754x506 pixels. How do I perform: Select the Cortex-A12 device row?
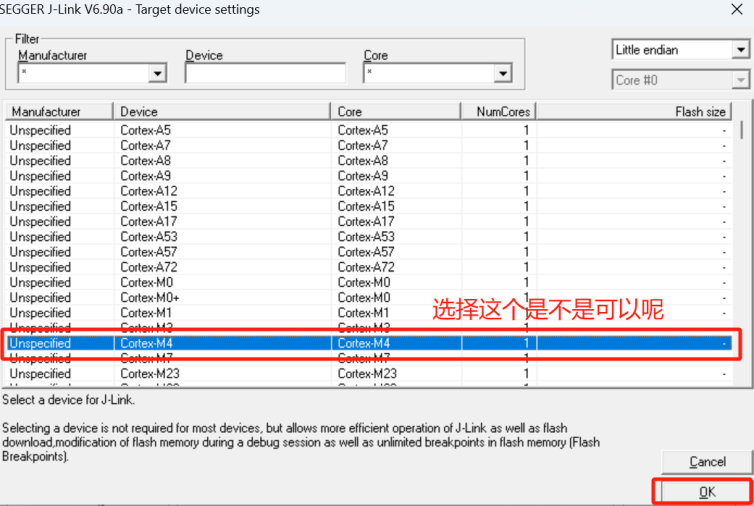[369, 191]
